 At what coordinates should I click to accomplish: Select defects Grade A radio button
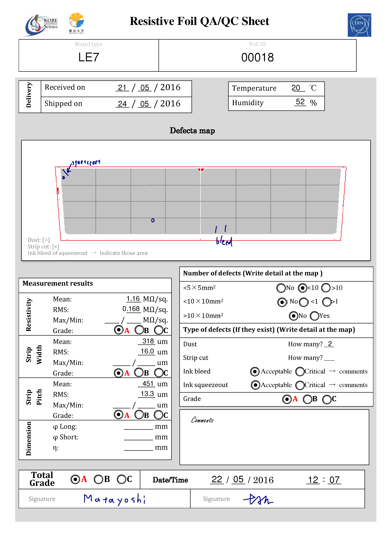point(287,399)
